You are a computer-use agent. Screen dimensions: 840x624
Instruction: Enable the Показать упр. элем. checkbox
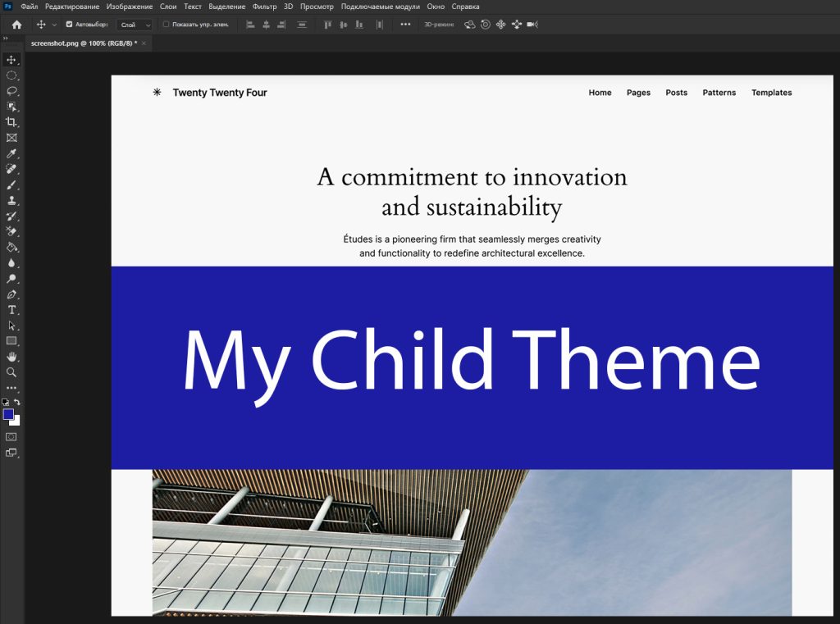tap(167, 25)
